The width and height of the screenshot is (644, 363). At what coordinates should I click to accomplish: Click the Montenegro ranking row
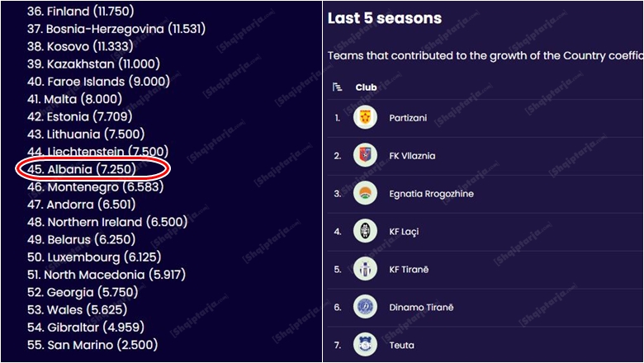102,187
